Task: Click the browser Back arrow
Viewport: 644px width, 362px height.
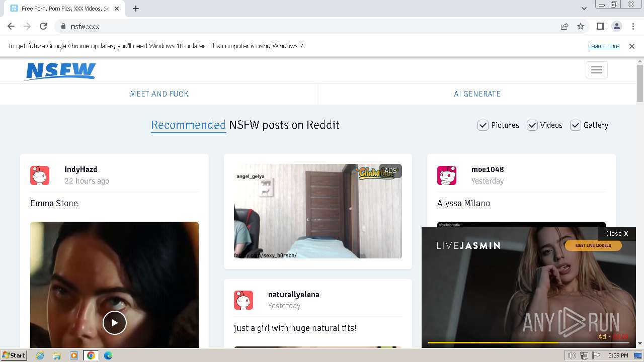Action: coord(11,26)
